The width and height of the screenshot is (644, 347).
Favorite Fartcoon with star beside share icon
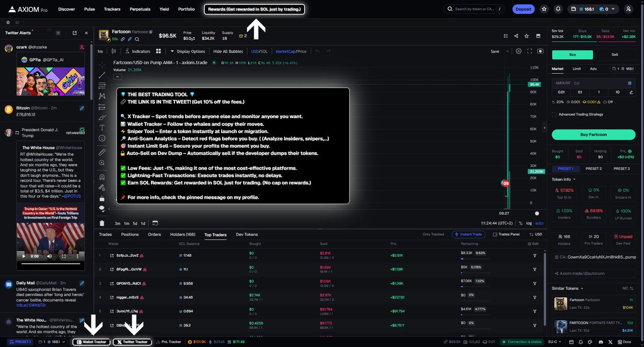tap(526, 36)
